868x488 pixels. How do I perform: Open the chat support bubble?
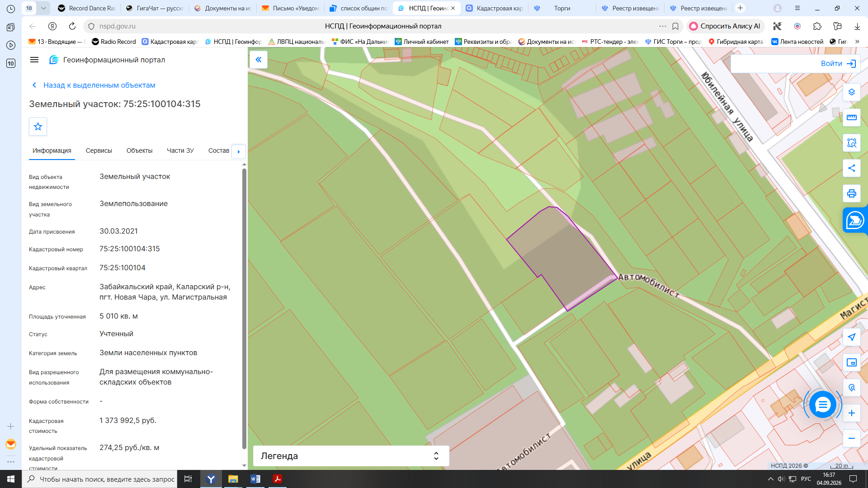(x=822, y=404)
